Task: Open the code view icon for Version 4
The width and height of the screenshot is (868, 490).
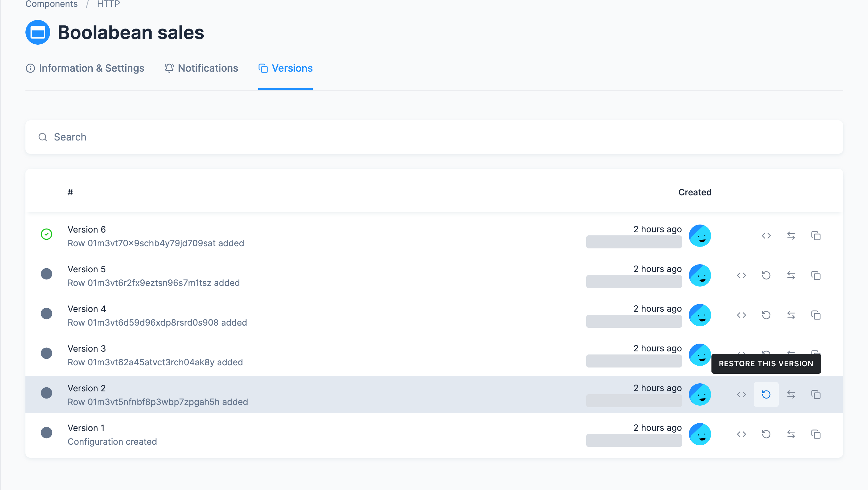Action: coord(741,315)
